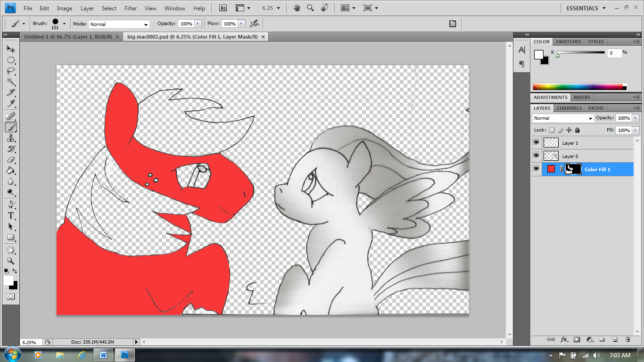Toggle Quick Mask mode
The height and width of the screenshot is (362, 644).
[x=10, y=296]
